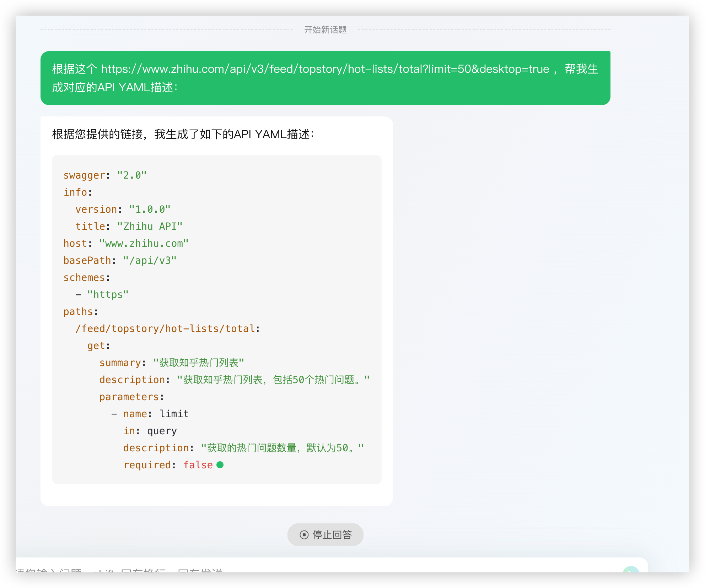This screenshot has width=705, height=588.
Task: Click the summary 获取知乎热门列表 line
Action: click(172, 363)
